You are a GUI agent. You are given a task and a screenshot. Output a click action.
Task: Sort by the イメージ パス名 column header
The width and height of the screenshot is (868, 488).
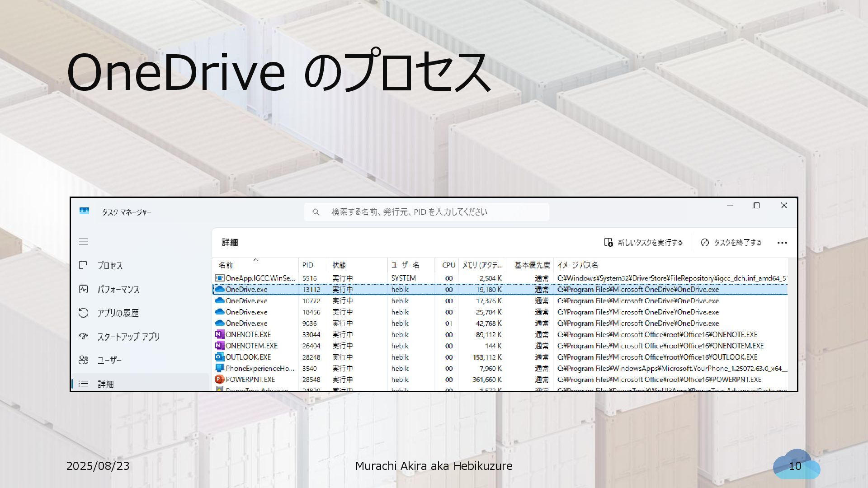point(670,265)
